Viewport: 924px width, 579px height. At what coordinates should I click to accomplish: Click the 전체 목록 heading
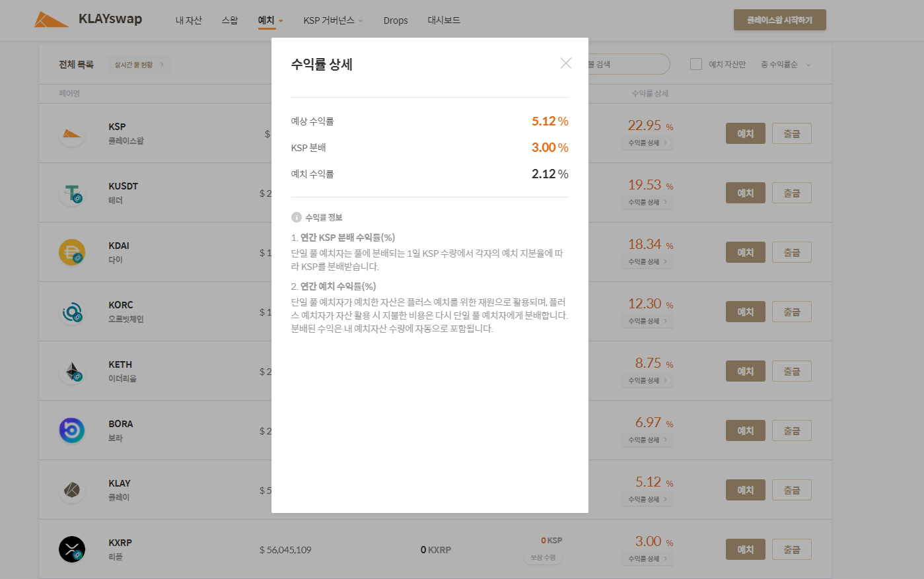(x=76, y=65)
